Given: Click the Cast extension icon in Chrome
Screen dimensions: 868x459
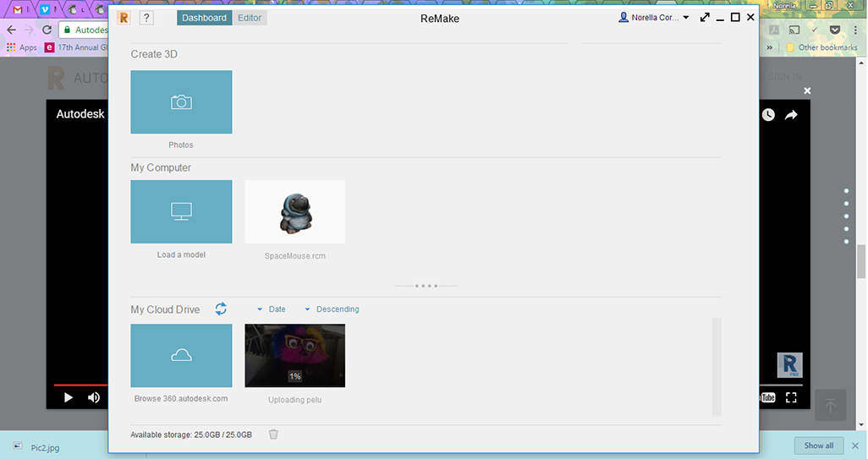Looking at the screenshot, I should pyautogui.click(x=794, y=30).
